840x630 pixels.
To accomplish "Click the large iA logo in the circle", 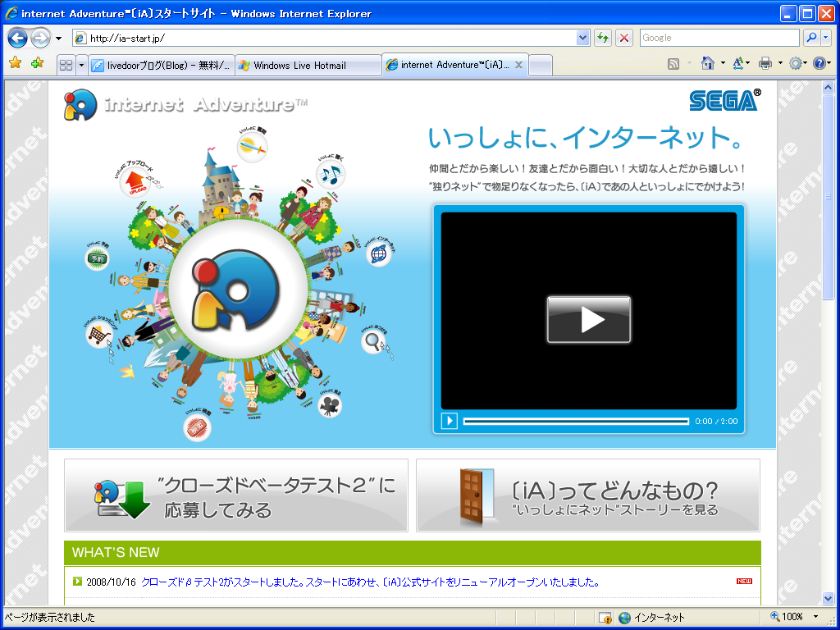I will point(236,290).
